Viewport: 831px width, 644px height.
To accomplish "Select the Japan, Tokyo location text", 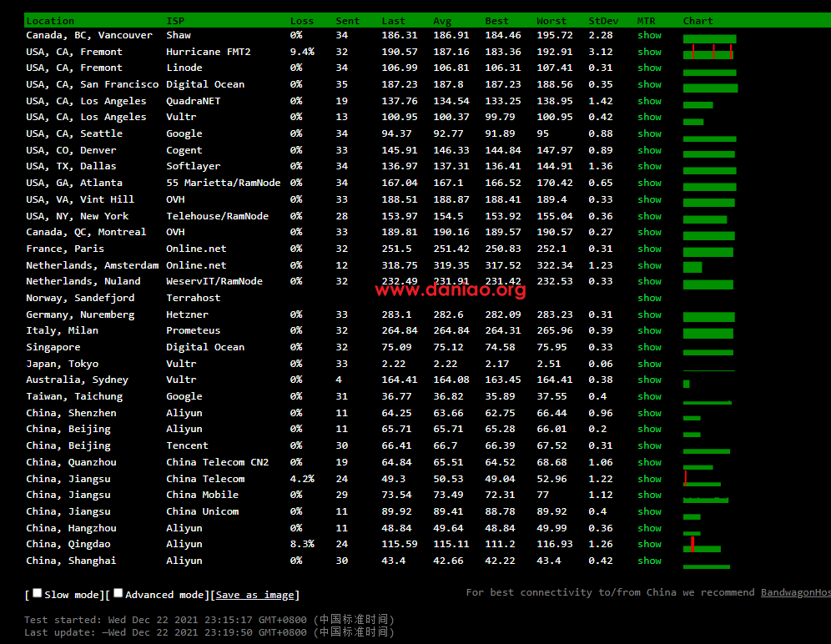I will point(62,364).
